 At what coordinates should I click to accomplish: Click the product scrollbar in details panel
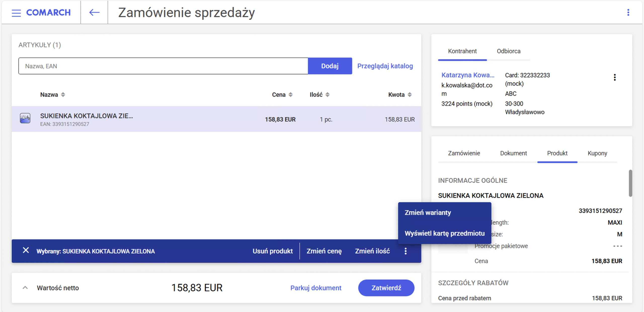point(630,183)
